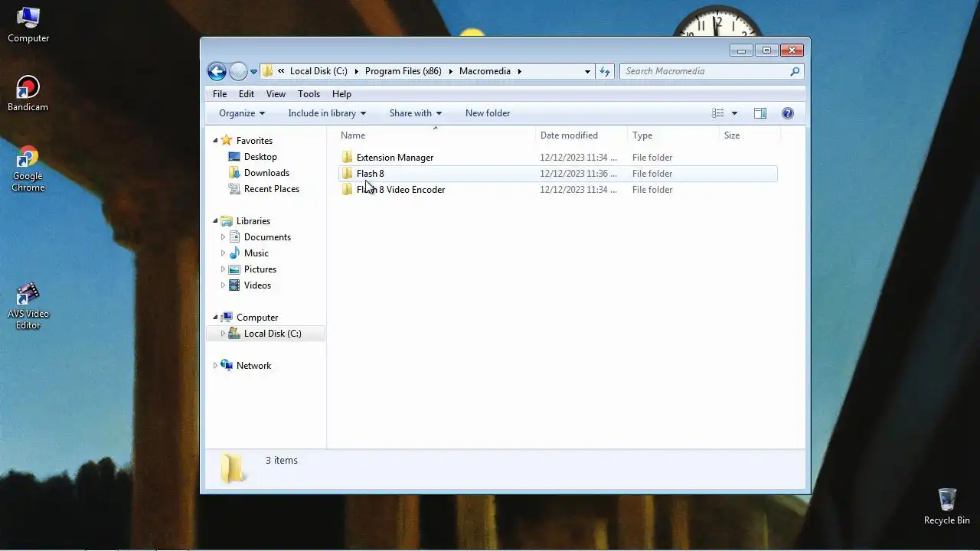Expand the Music library

pos(223,253)
